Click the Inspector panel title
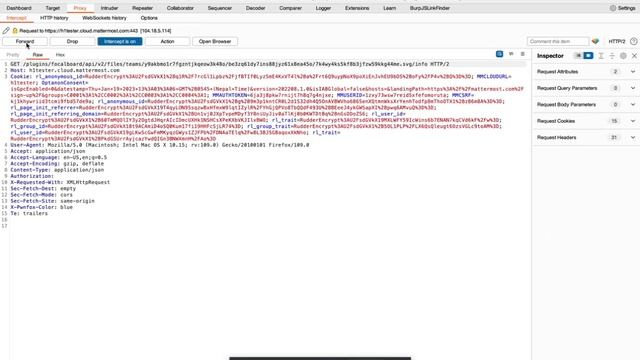 tap(550, 56)
